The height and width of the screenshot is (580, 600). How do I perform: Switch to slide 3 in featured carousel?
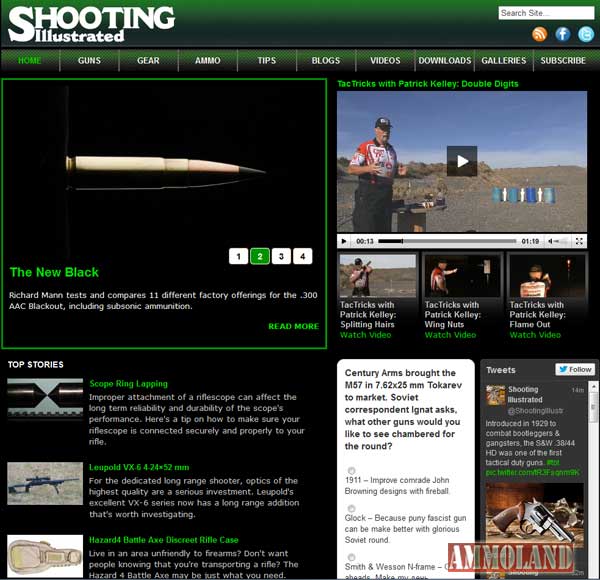click(x=281, y=256)
